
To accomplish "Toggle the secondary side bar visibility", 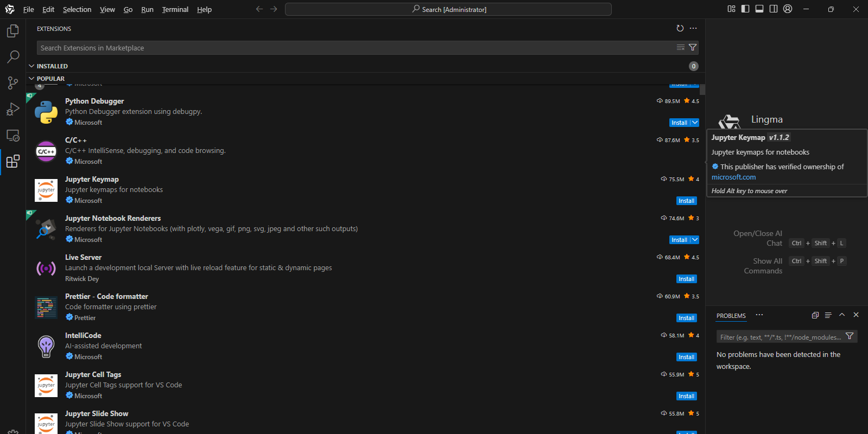I will pos(774,9).
